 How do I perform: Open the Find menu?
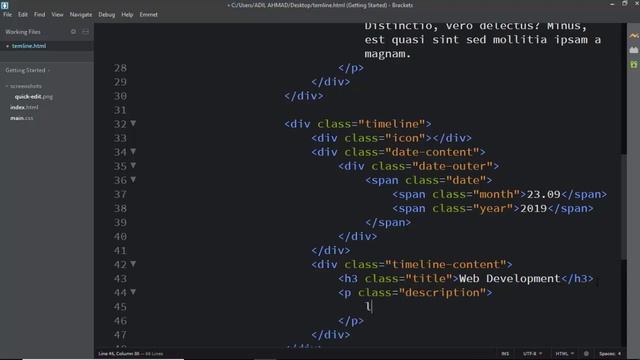(x=40, y=14)
